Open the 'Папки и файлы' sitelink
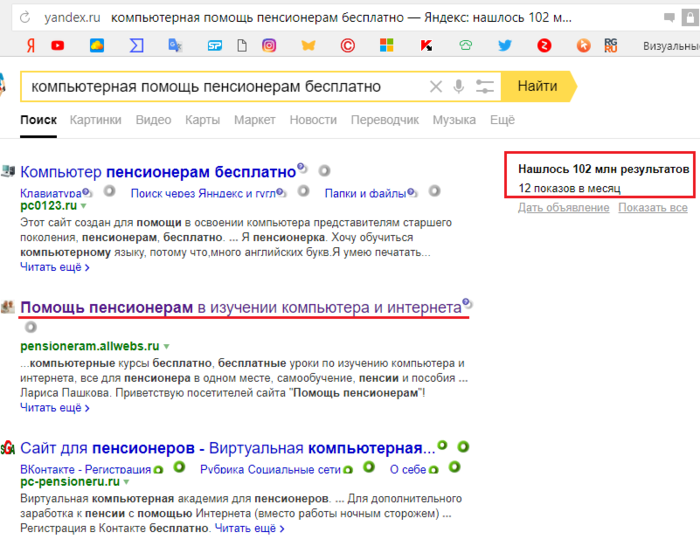Image resolution: width=700 pixels, height=546 pixels. tap(365, 193)
